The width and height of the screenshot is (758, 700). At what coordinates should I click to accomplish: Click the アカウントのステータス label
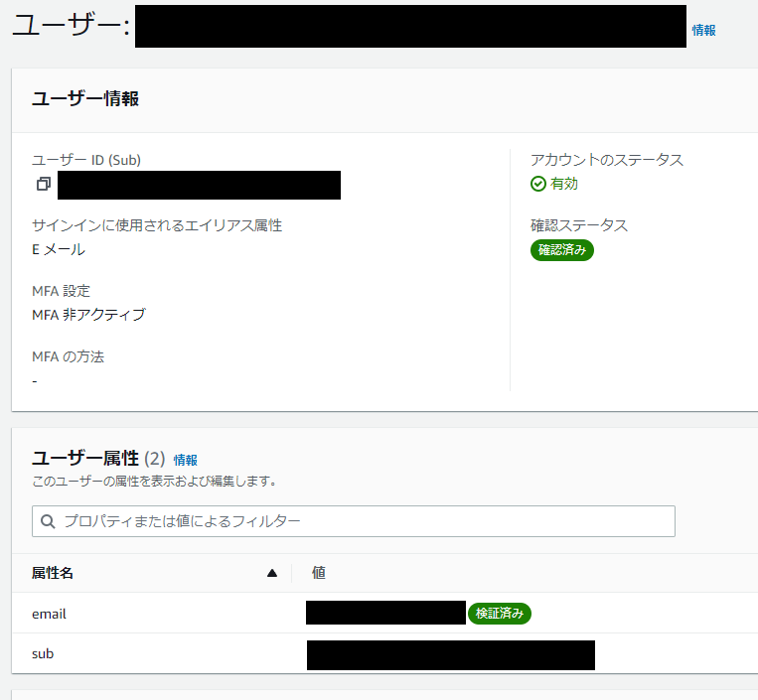pyautogui.click(x=607, y=160)
